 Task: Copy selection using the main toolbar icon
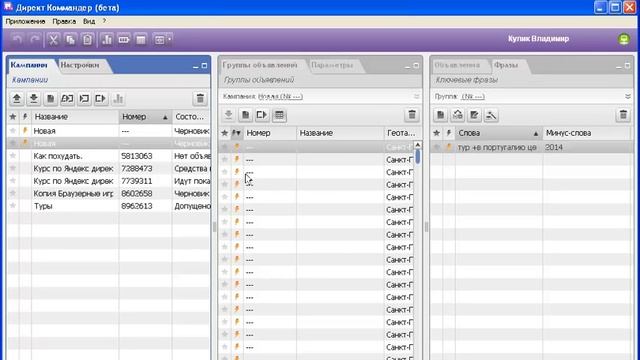[70, 40]
